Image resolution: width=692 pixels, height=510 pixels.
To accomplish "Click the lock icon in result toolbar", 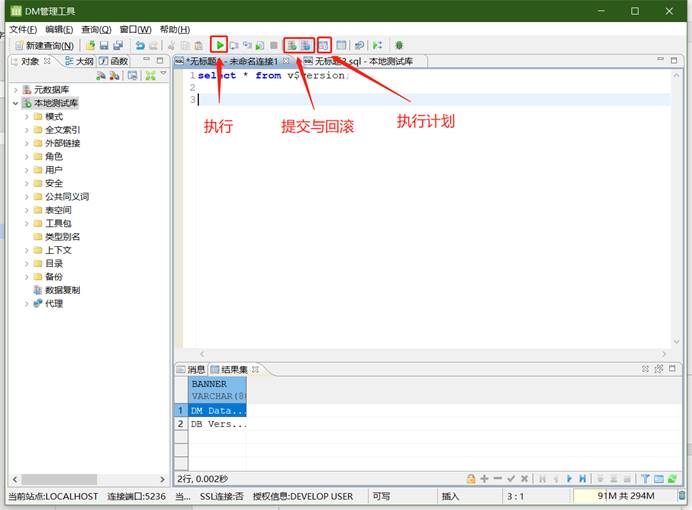I will pos(471,479).
